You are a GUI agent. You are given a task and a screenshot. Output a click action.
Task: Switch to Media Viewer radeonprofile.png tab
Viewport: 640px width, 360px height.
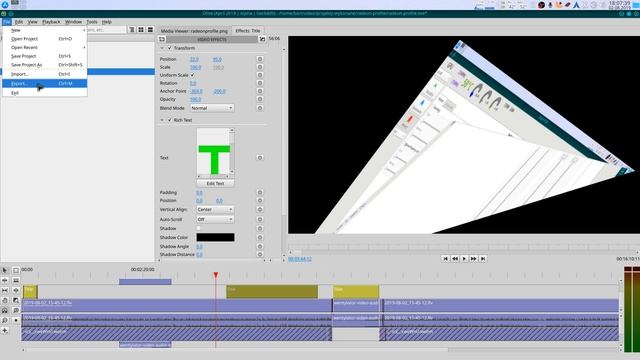tap(194, 31)
